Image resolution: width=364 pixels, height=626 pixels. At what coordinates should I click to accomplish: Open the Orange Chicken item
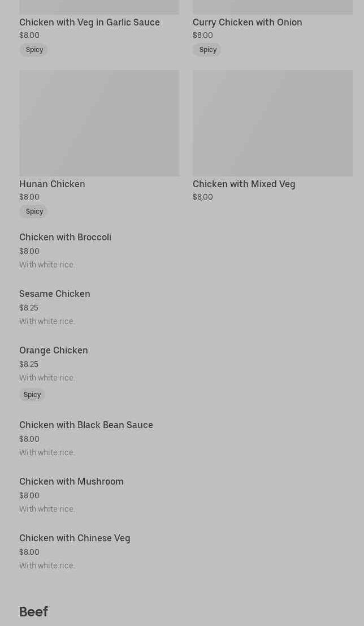pos(54,350)
